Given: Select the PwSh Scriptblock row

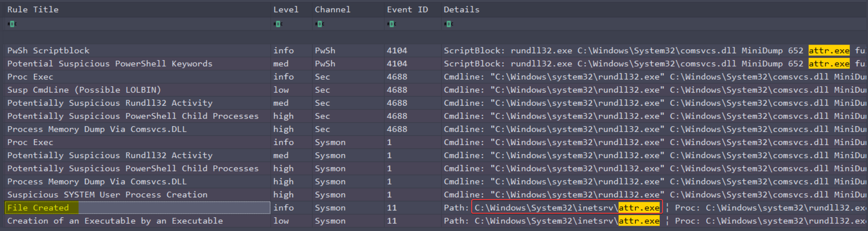Looking at the screenshot, I should point(434,51).
